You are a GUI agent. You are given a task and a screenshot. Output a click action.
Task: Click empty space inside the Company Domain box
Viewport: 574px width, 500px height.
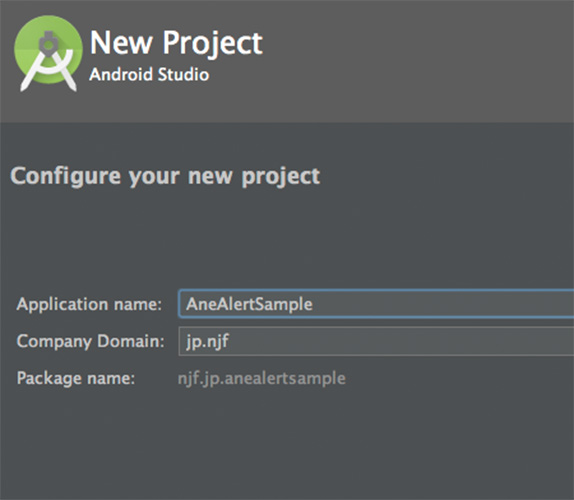click(403, 342)
